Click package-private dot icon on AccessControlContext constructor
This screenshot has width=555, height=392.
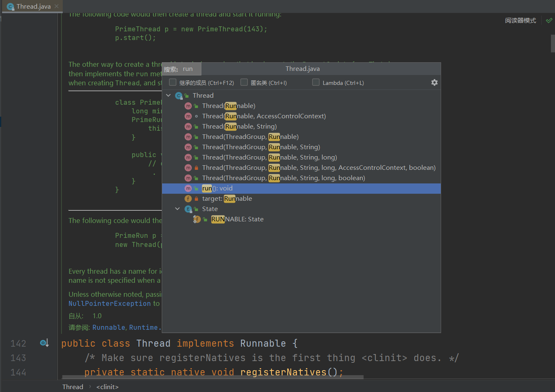(x=196, y=116)
